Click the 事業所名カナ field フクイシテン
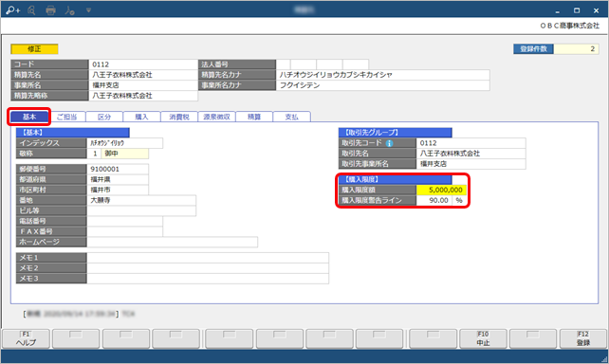This screenshot has height=364, width=609. coord(383,85)
